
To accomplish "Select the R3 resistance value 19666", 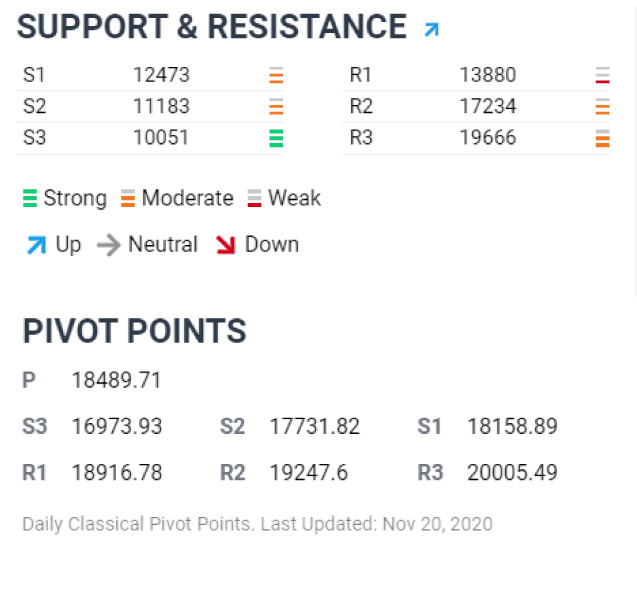I will (488, 138).
